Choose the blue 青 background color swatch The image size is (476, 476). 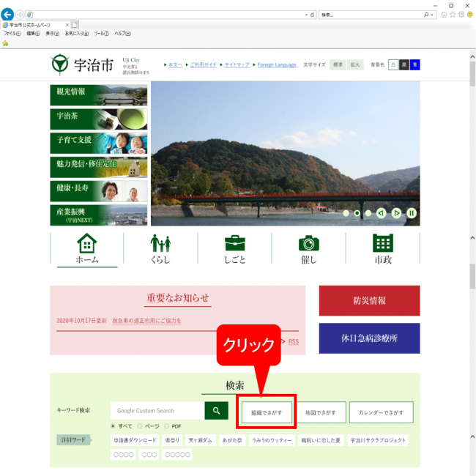415,65
